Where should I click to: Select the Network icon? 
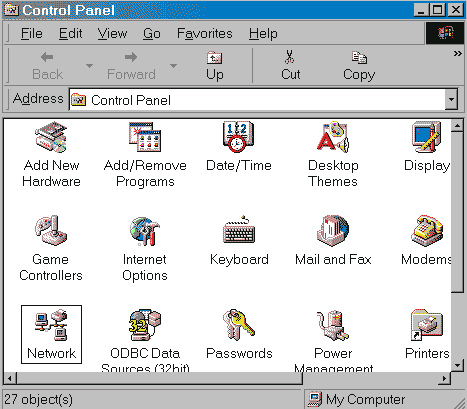(x=51, y=325)
